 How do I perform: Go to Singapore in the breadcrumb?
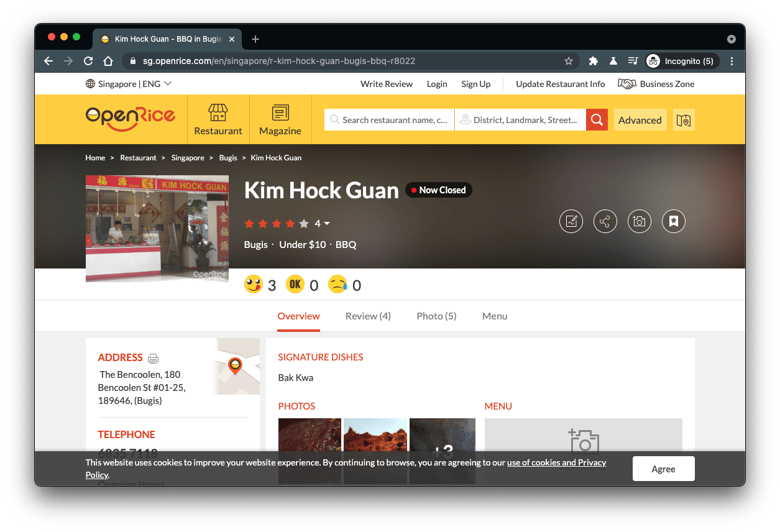coord(188,158)
